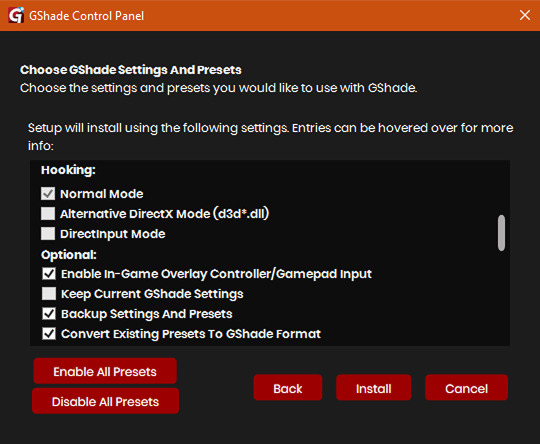Click the GShade Control Panel title text
This screenshot has height=444, width=540.
click(86, 16)
